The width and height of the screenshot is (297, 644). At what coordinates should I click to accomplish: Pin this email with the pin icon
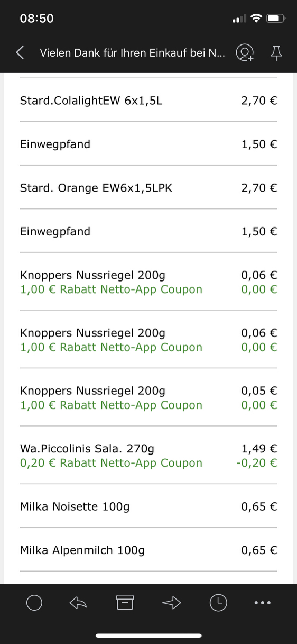pos(276,52)
